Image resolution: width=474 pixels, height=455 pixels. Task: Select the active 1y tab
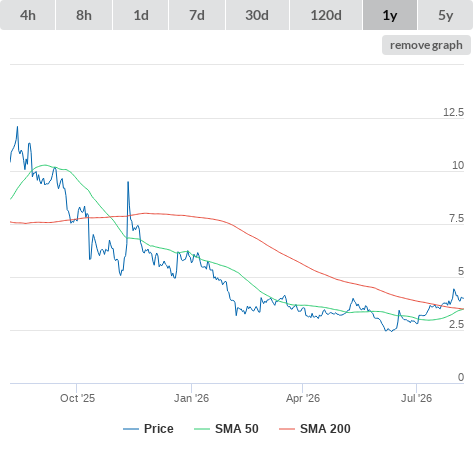(390, 15)
